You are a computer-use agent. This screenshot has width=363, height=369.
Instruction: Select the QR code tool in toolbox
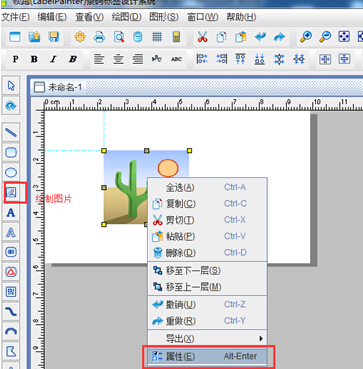[11, 292]
